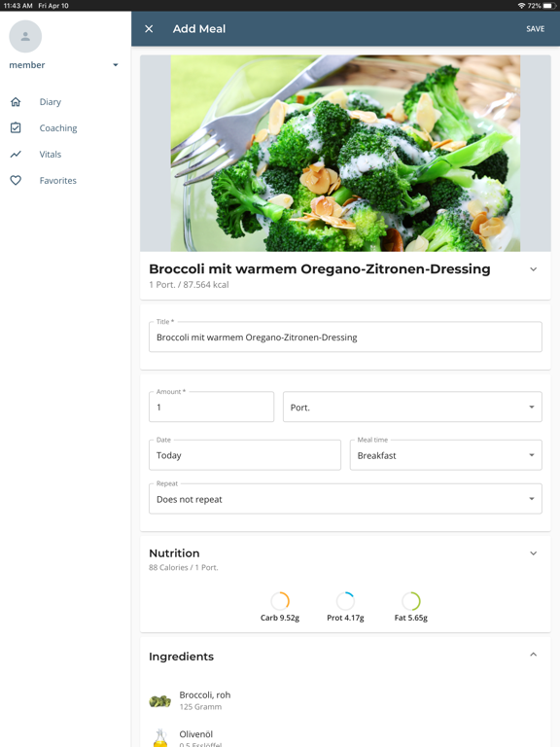Click the Carb 9.52g ring indicator
This screenshot has height=747, width=560.
pos(280,601)
